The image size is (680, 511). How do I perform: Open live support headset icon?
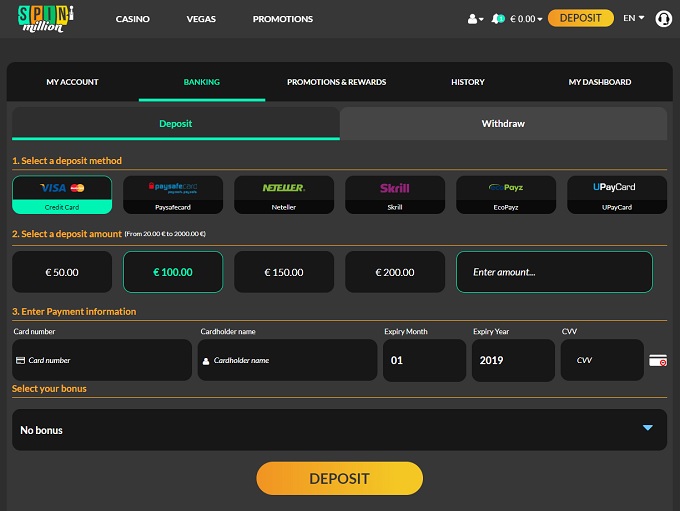tap(663, 19)
